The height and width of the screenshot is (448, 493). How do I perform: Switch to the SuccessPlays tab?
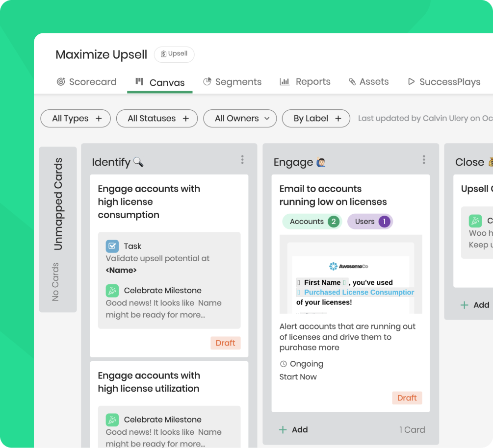click(x=444, y=82)
